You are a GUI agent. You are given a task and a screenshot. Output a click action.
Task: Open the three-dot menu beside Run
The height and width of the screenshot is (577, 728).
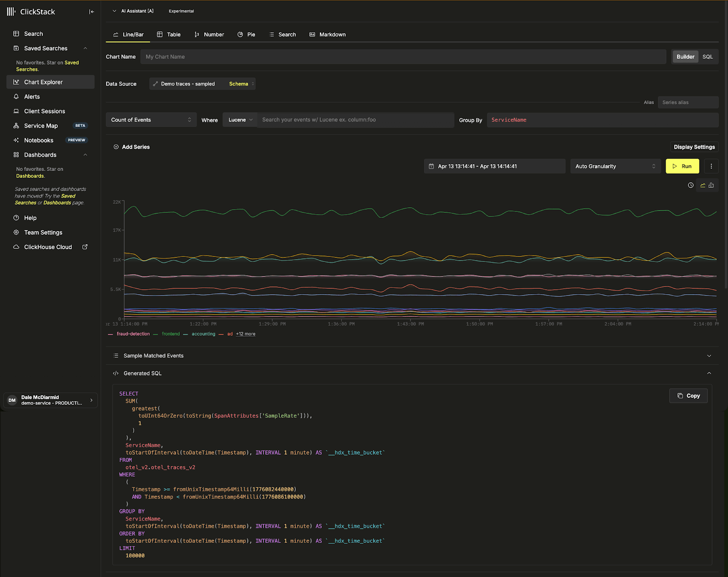pos(711,166)
